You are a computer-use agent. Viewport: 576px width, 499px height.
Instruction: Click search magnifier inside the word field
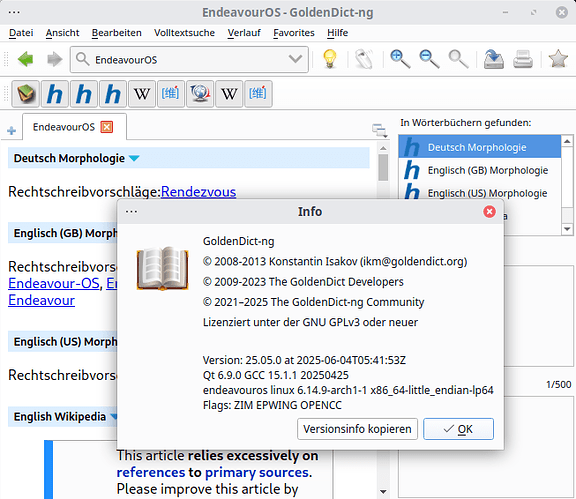click(83, 59)
